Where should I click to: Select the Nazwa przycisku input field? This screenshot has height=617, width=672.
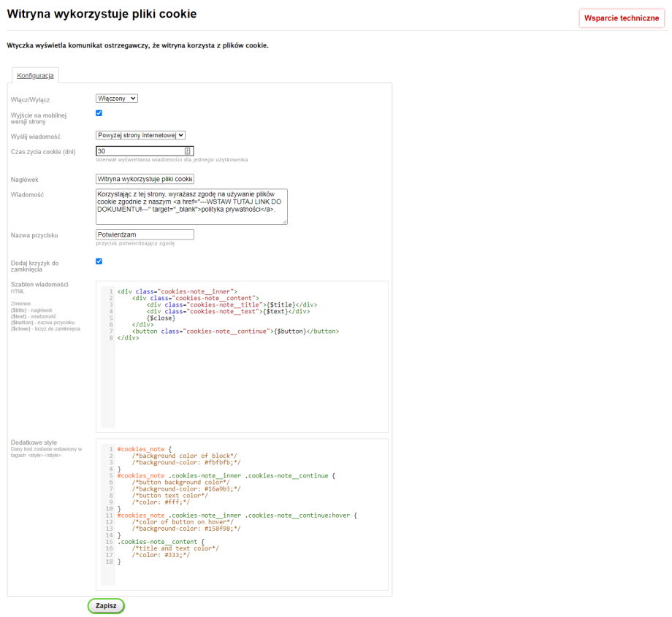click(145, 235)
